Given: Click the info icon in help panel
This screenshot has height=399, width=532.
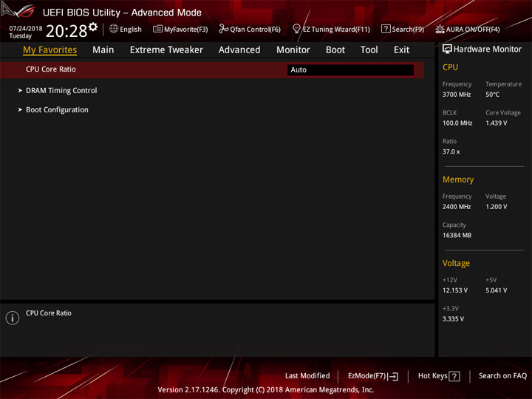Looking at the screenshot, I should [13, 318].
